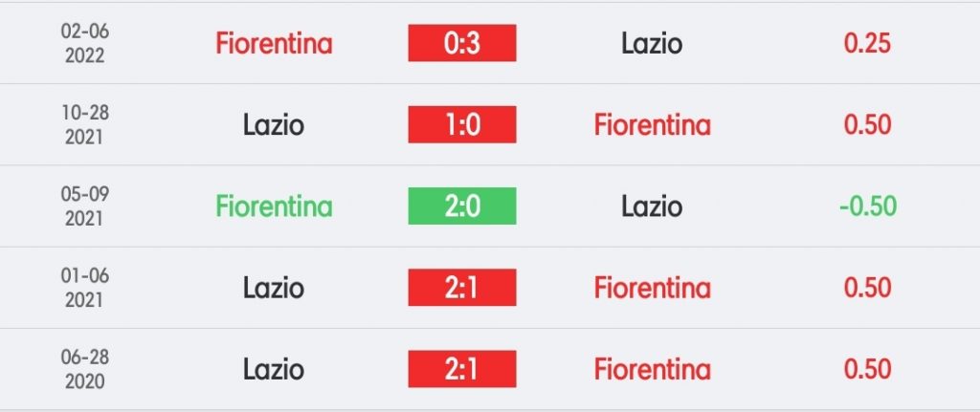Click Fiorentina away team in 10-28 2021 match

(652, 125)
